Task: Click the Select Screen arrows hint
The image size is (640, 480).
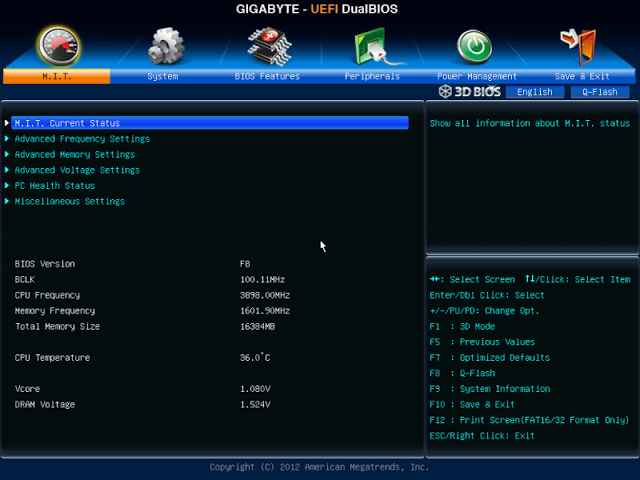Action: click(472, 280)
